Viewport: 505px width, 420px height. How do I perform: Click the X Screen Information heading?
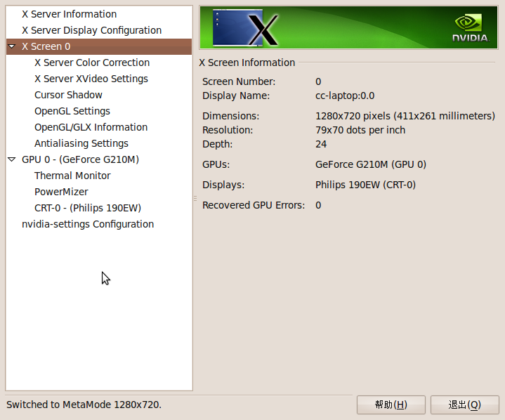247,63
